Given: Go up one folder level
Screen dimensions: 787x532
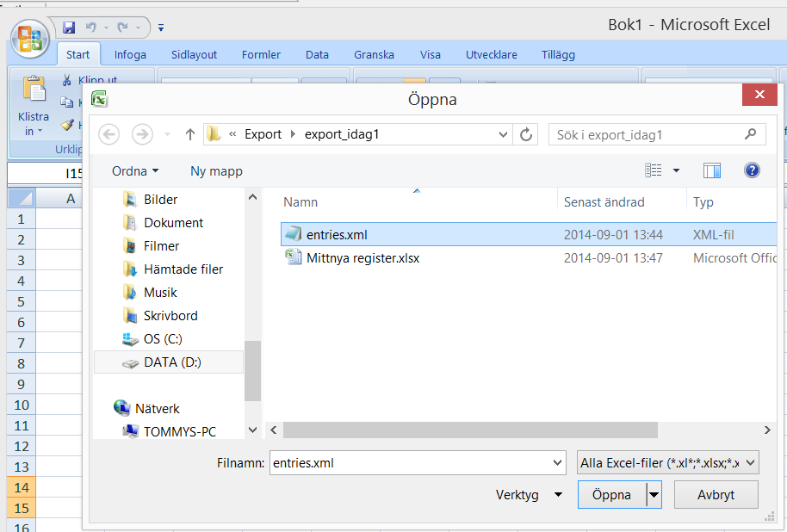Looking at the screenshot, I should pos(189,134).
